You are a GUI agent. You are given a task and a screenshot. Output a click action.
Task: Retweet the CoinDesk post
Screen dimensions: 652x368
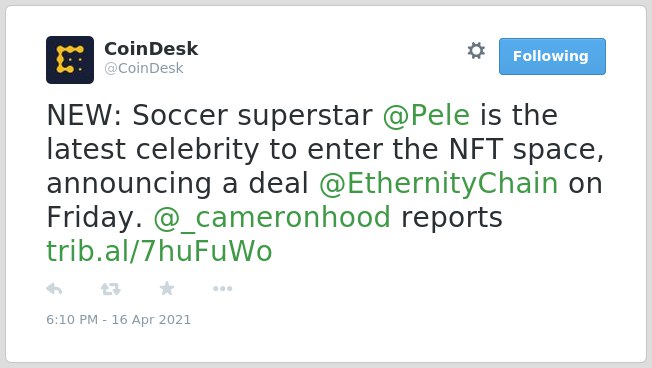(x=111, y=289)
